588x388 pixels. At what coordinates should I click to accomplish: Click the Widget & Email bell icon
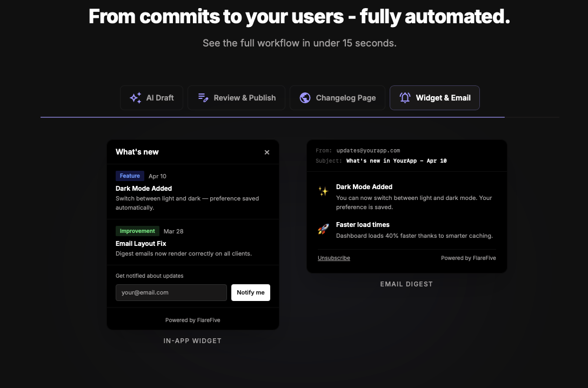(405, 98)
